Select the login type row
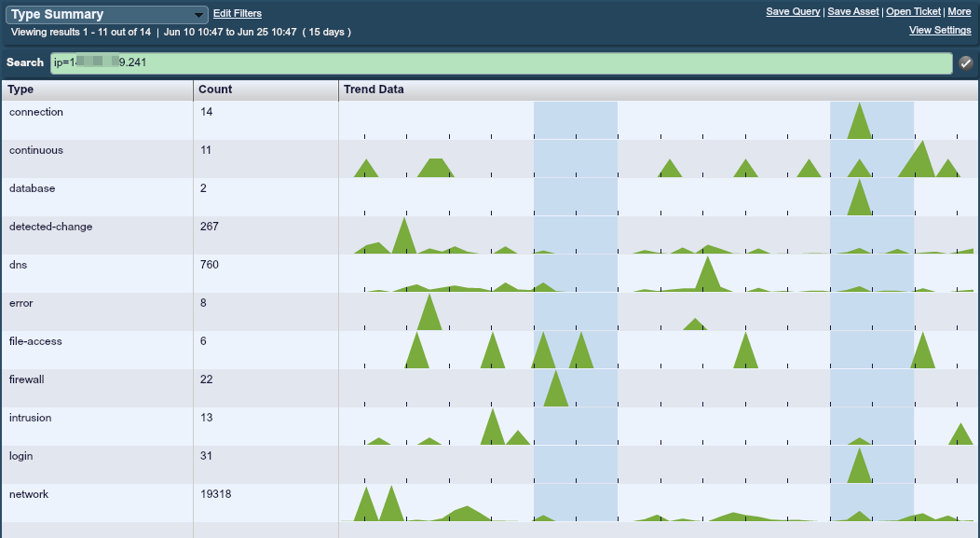 [490, 463]
